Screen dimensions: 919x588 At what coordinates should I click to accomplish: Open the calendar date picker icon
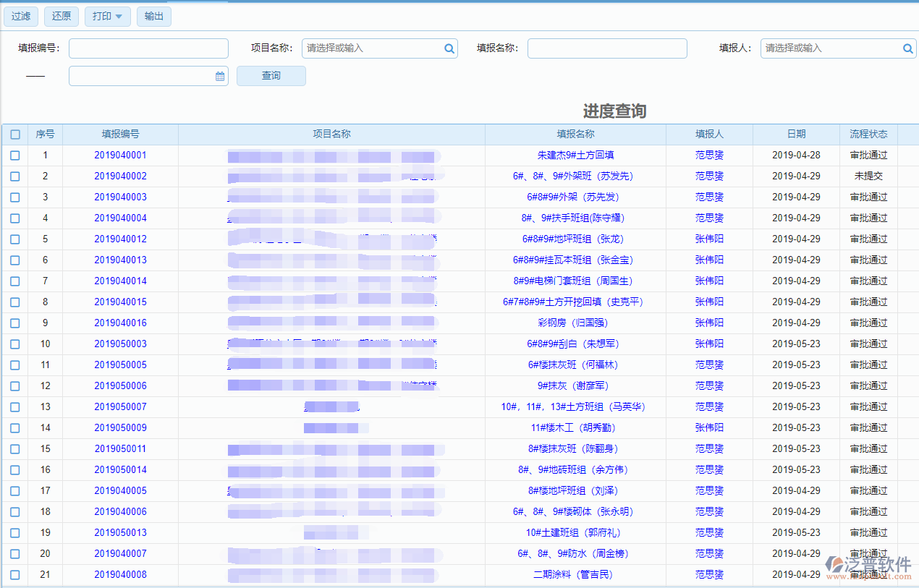click(220, 76)
